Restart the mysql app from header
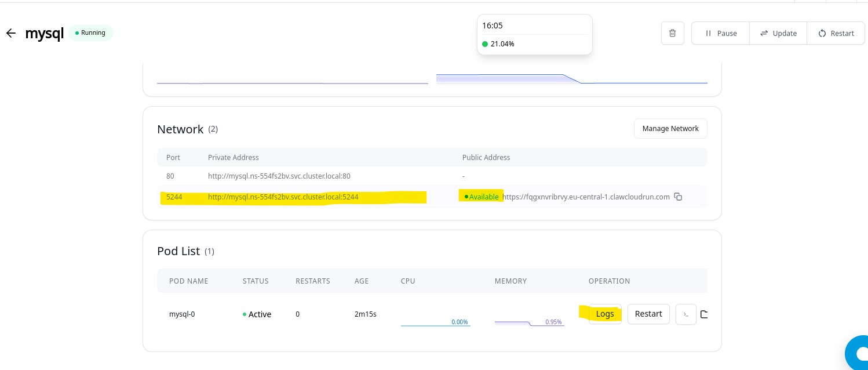The image size is (868, 370). click(x=836, y=33)
